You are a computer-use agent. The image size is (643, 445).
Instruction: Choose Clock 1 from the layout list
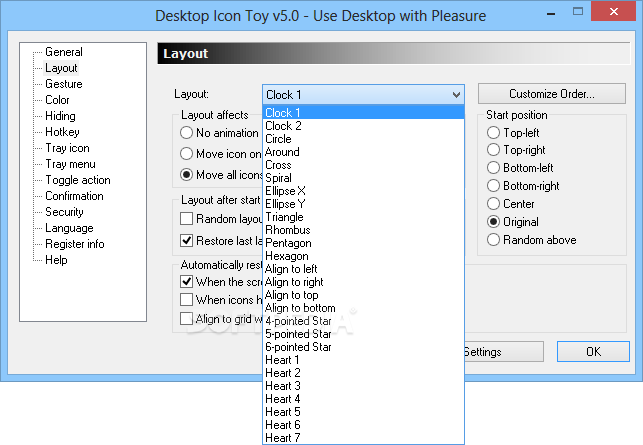pos(363,112)
